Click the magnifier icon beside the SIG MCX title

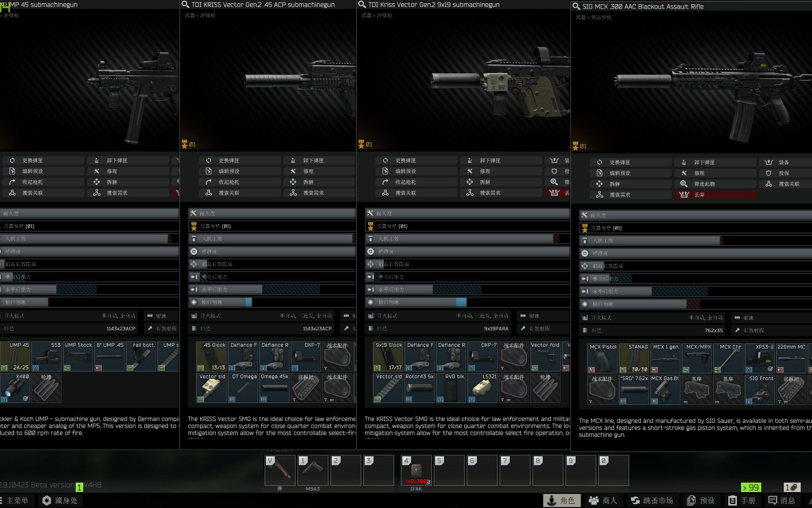coord(576,7)
